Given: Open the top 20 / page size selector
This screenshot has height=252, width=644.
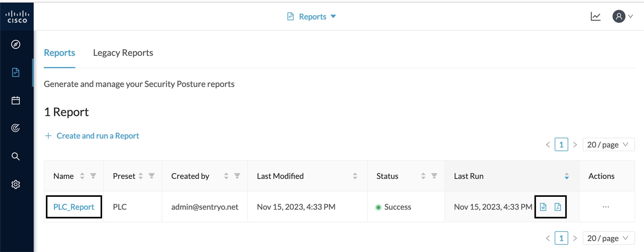Looking at the screenshot, I should [x=608, y=145].
